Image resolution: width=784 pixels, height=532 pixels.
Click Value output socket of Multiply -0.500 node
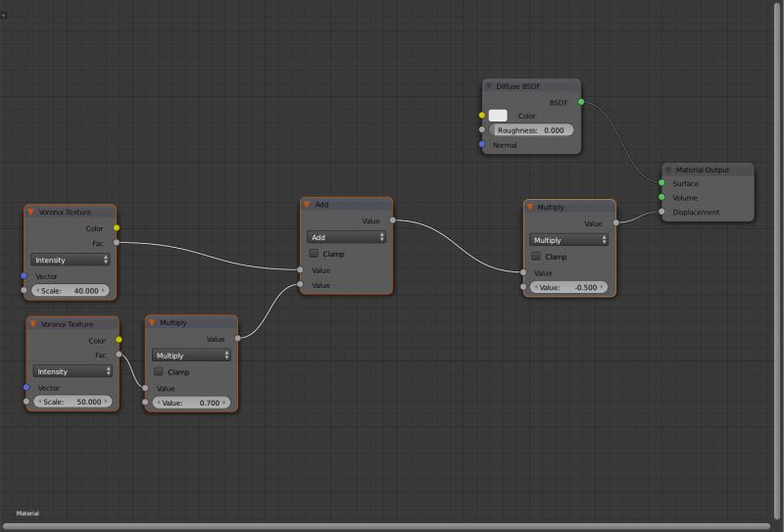(x=615, y=222)
